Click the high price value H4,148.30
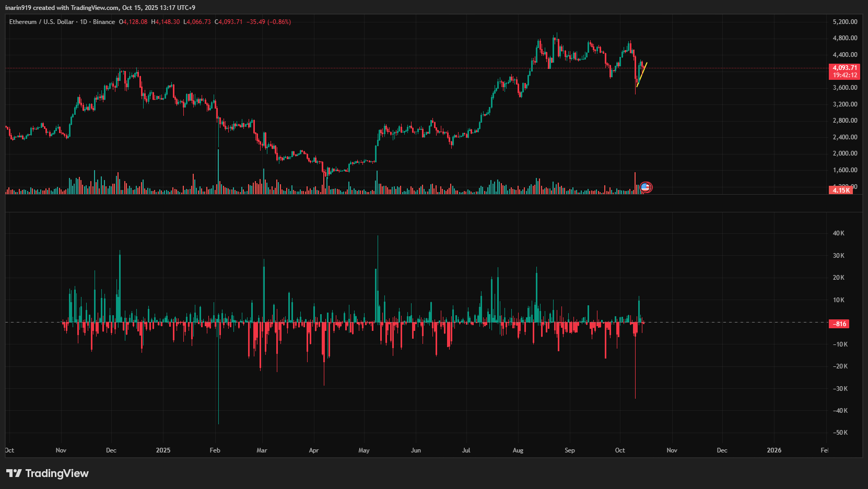The image size is (868, 489). [166, 22]
